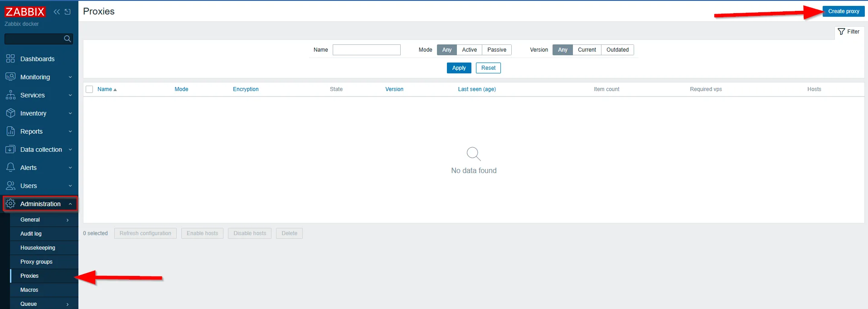Click the Users people icon
This screenshot has height=309, width=868.
[10, 186]
